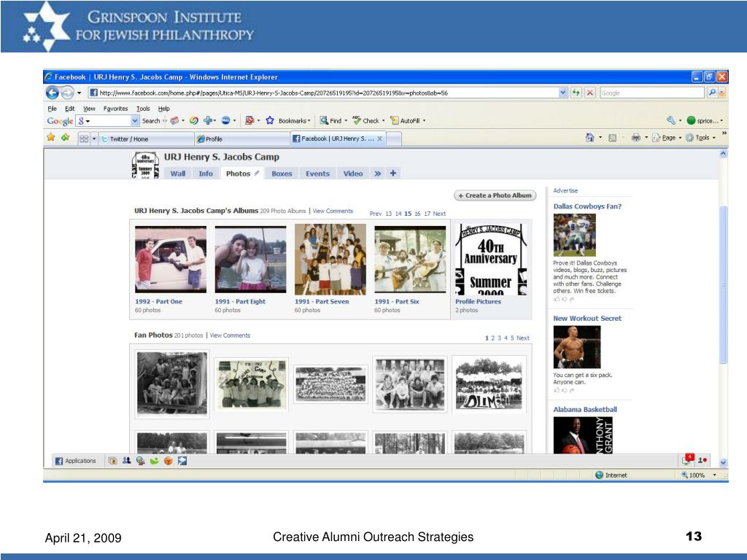The width and height of the screenshot is (747, 560).
Task: Open the recent pages dropdown arrow
Action: pos(79,93)
